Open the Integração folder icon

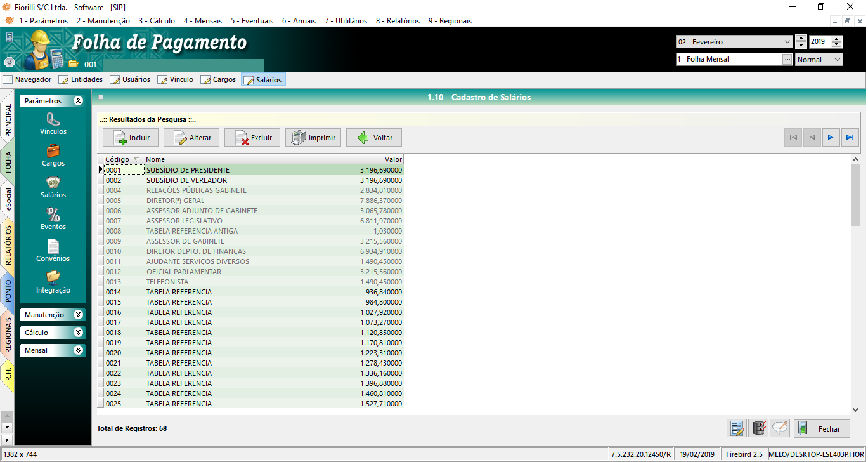[x=53, y=278]
